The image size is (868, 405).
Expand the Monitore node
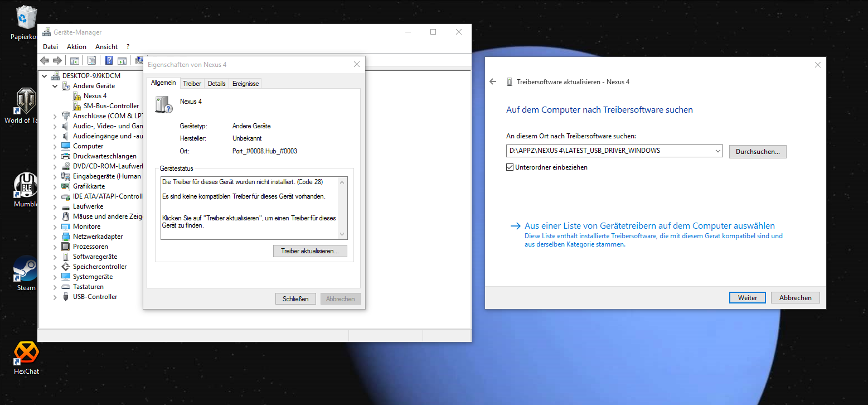coord(55,226)
